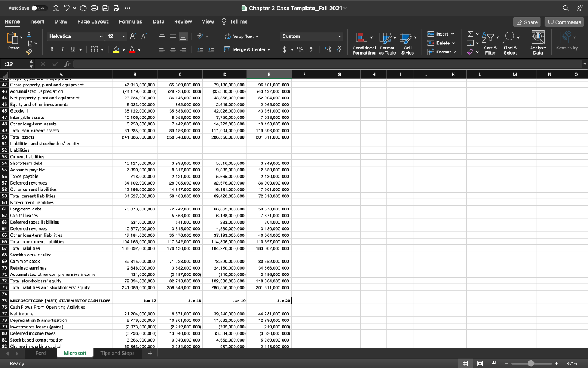Click the Increase Decimal icon
The image size is (588, 368).
[x=327, y=49]
